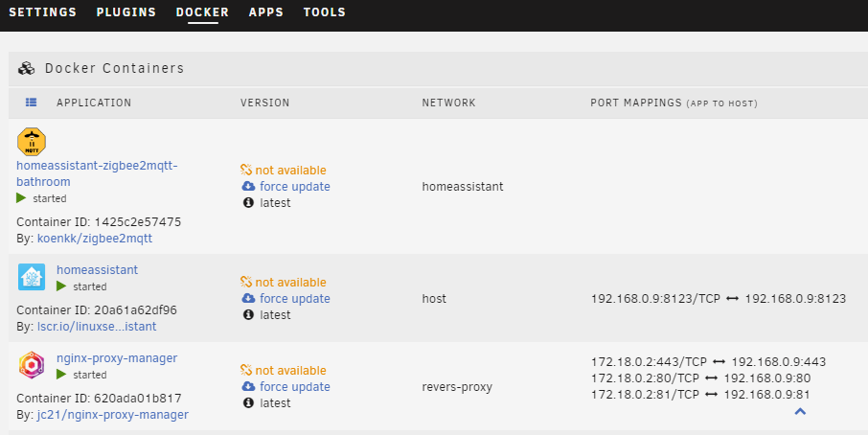868x435 pixels.
Task: Click the lscr.io/linuxse...istant repository link
Action: pos(97,327)
